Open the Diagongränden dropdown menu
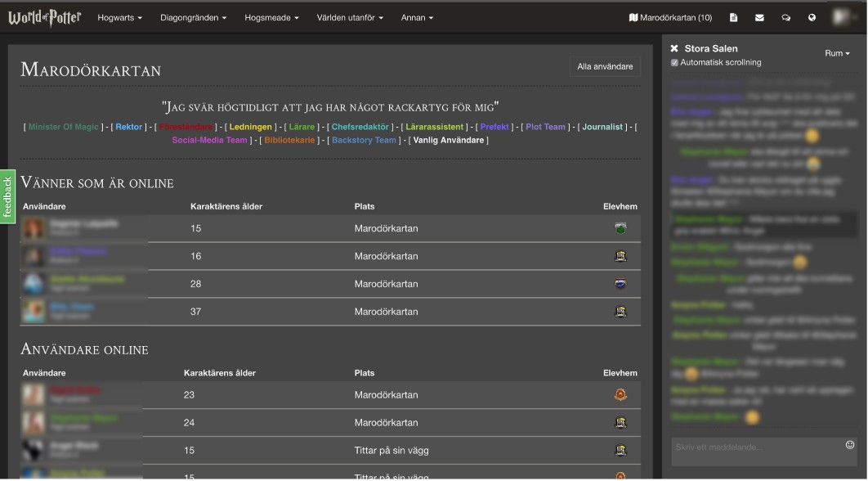Screen dimensions: 868x481 coord(193,17)
